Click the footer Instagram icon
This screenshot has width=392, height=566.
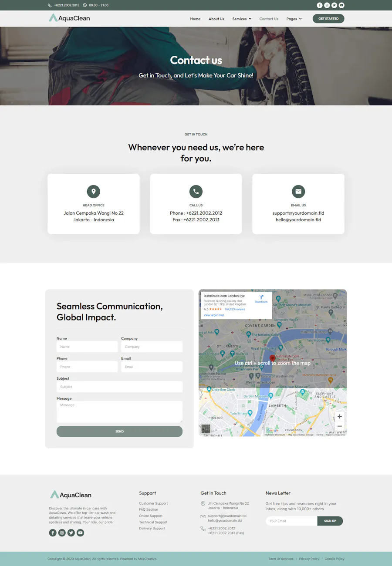(x=62, y=532)
